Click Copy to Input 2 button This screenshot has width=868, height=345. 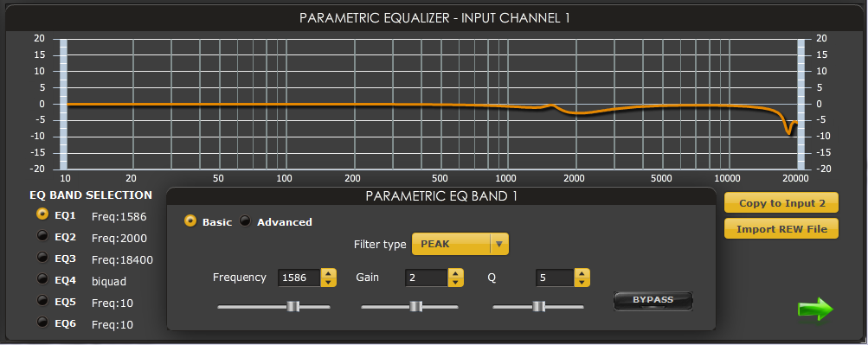click(781, 203)
